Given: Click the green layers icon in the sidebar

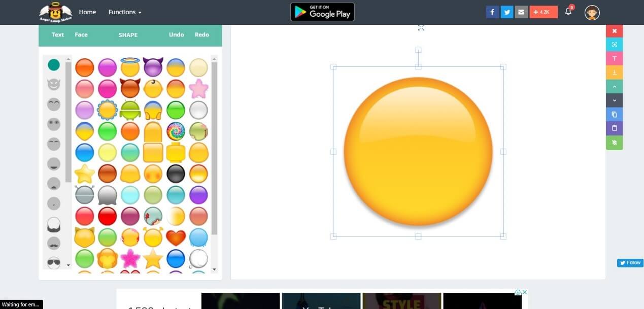Looking at the screenshot, I should pos(614,143).
